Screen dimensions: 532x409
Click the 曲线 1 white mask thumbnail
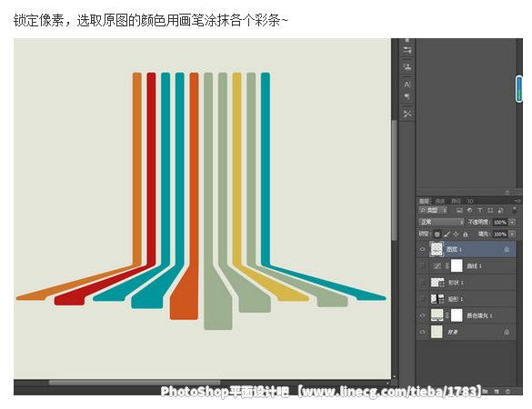pos(457,266)
